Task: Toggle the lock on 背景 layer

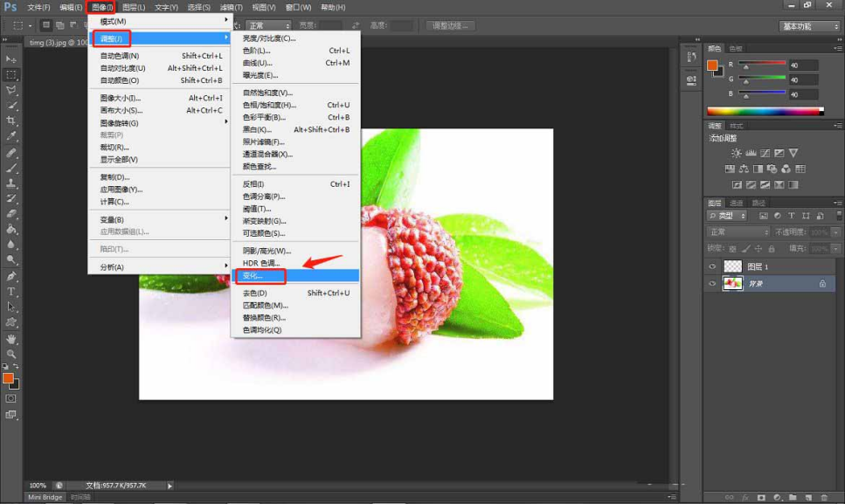Action: pos(822,284)
